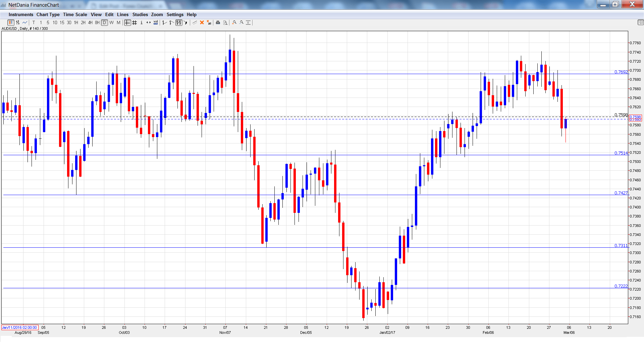Click the zoom out magnifier icon

pos(241,22)
